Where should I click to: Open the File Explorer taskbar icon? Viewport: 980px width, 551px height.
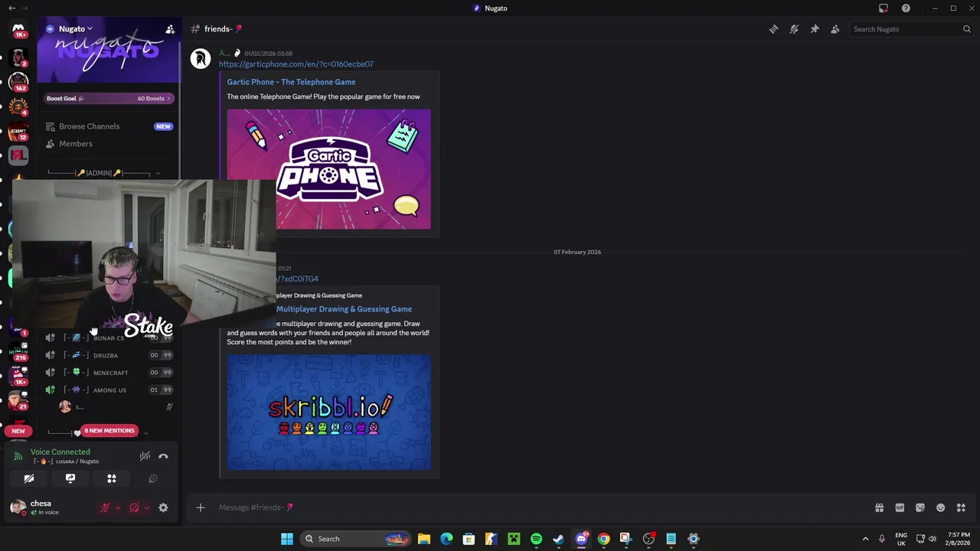[x=424, y=539]
